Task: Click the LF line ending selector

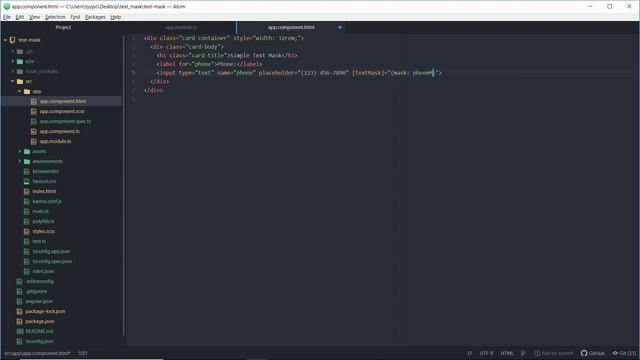Action: point(469,353)
